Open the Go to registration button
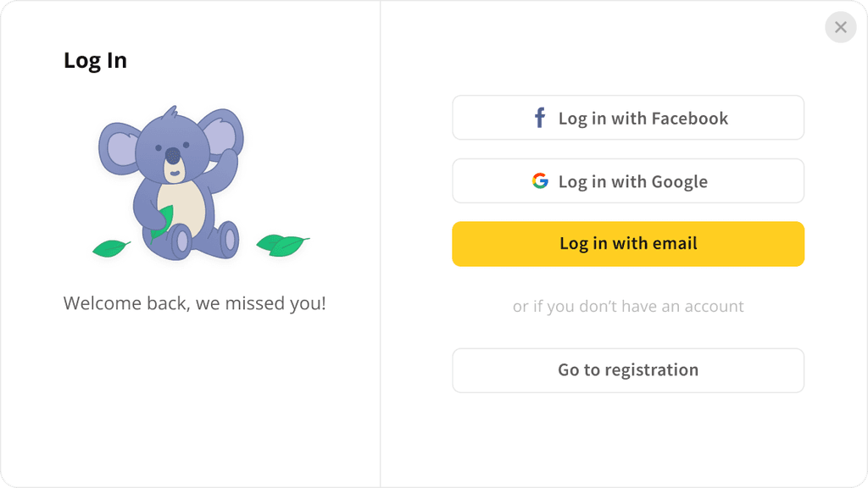The width and height of the screenshot is (868, 488). pos(628,370)
